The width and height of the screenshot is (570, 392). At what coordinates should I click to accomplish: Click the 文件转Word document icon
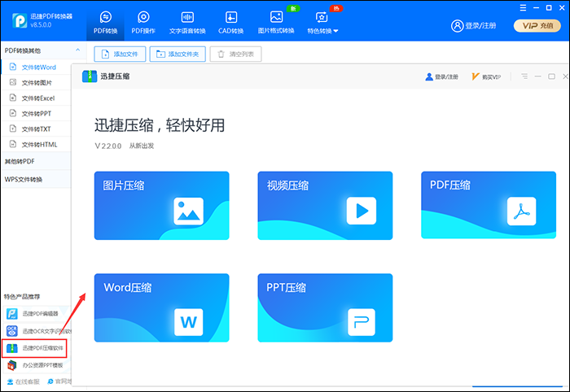click(x=13, y=67)
